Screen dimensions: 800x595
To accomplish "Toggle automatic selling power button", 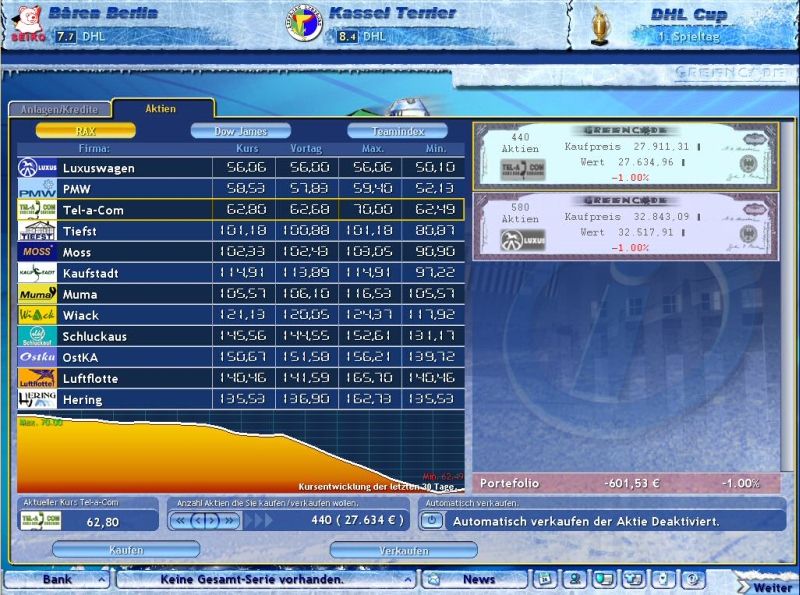I will [431, 520].
